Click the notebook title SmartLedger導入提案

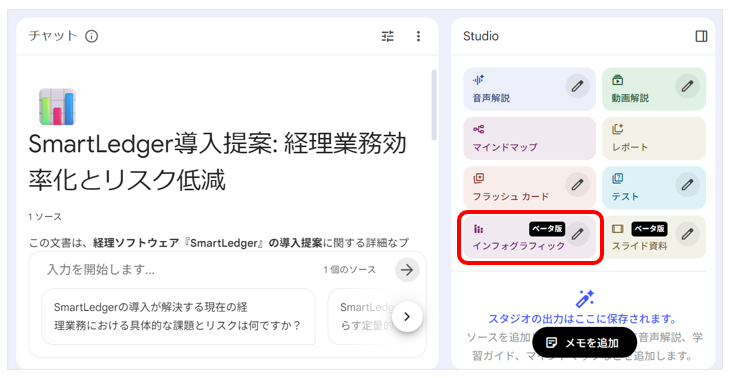coord(218,161)
